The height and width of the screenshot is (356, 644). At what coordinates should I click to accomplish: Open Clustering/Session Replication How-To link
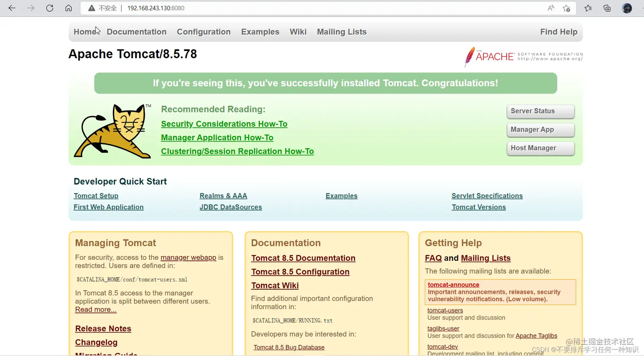point(237,151)
